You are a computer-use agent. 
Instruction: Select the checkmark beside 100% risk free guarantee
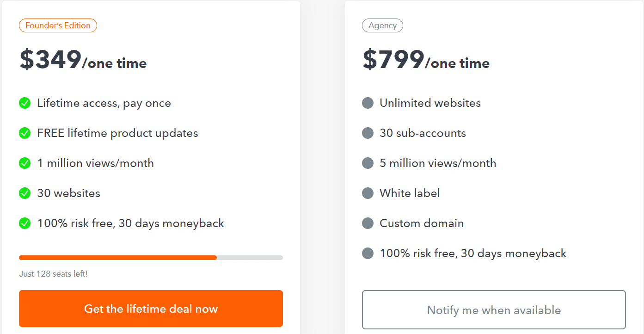click(25, 223)
